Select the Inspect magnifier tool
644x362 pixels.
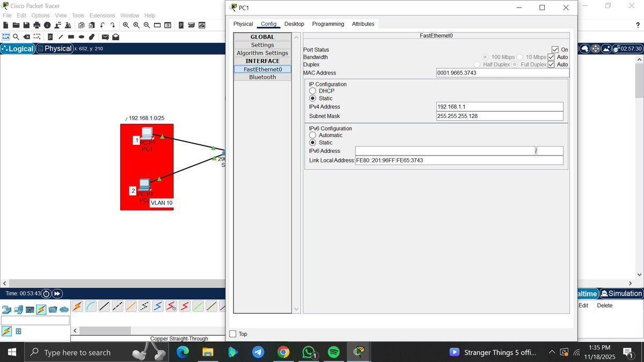click(x=15, y=36)
